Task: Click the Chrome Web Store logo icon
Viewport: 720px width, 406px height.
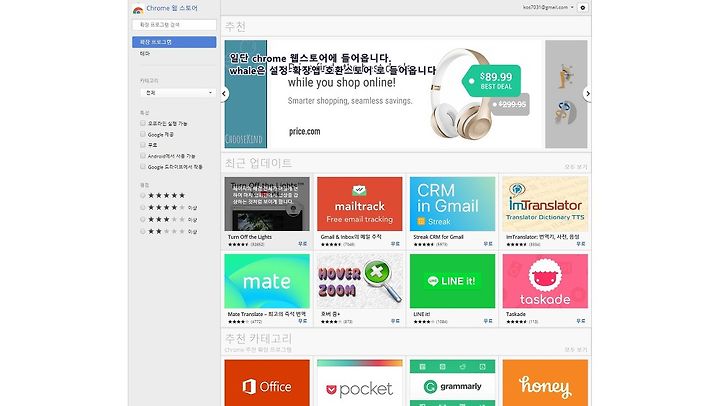Action: tap(138, 9)
